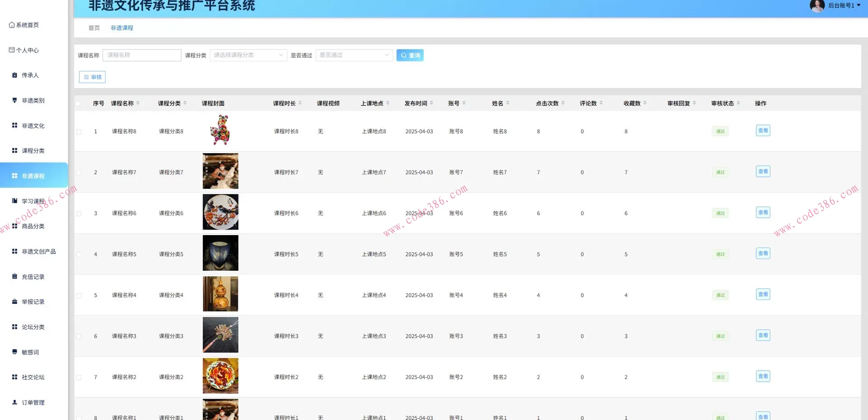
Task: Click the grid icon beside 商品分类
Action: coord(14,226)
